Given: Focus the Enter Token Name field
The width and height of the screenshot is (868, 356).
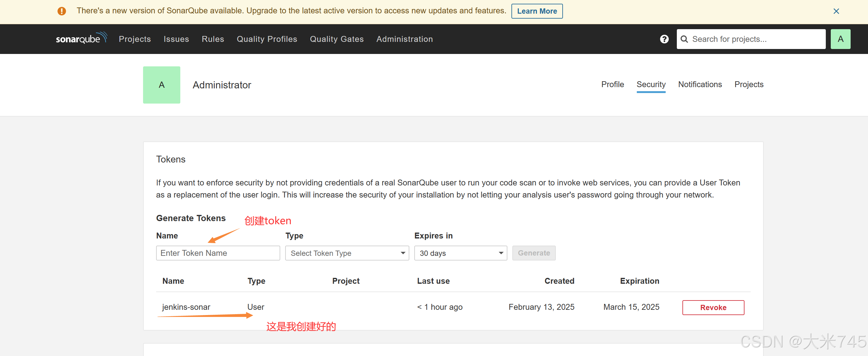Looking at the screenshot, I should pyautogui.click(x=218, y=253).
